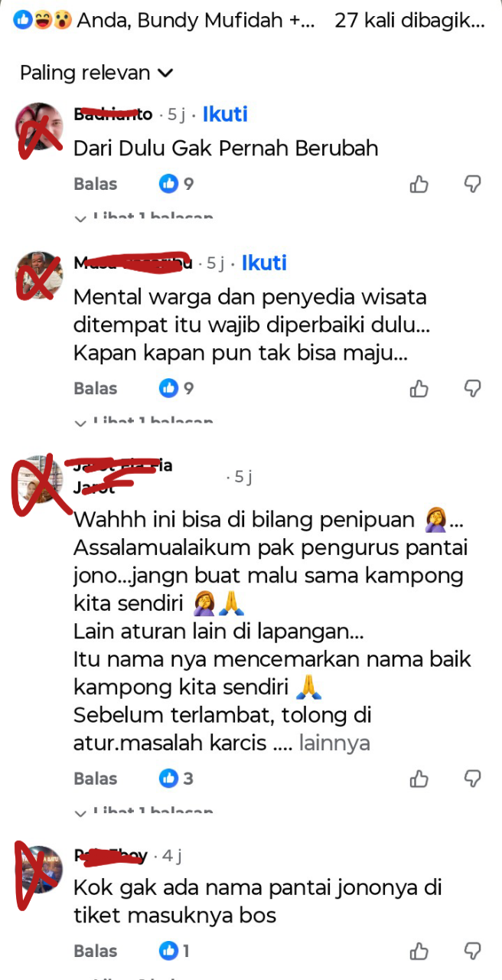Like the comment "Dari Dulu Gak Pernah Berubah"

click(419, 184)
